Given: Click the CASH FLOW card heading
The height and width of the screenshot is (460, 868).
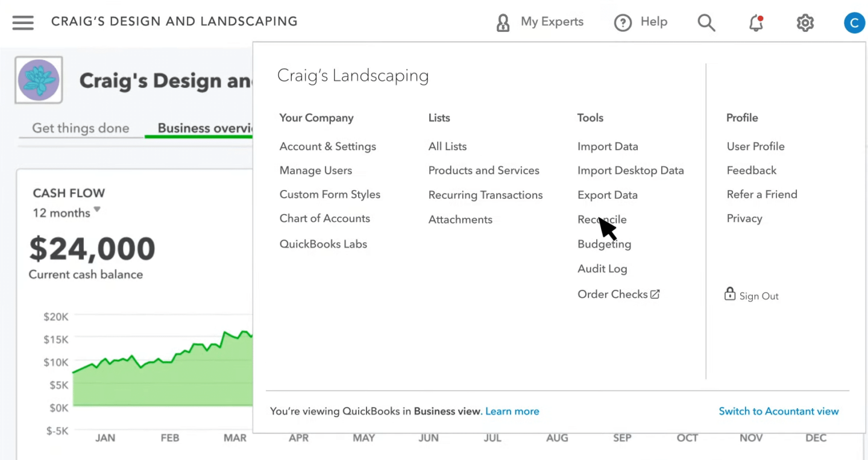Looking at the screenshot, I should coord(69,193).
